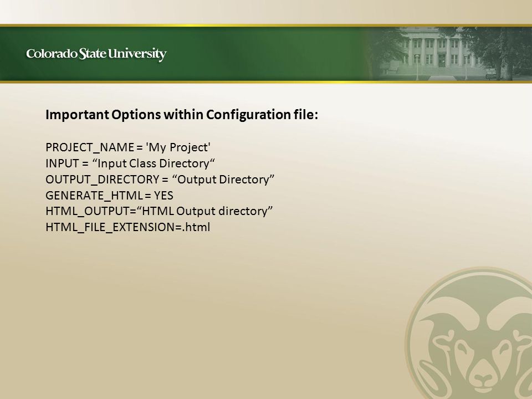Screen dimensions: 532x399
Task: Select the heading 'Important Options within Configuration file:'
Action: (182, 115)
